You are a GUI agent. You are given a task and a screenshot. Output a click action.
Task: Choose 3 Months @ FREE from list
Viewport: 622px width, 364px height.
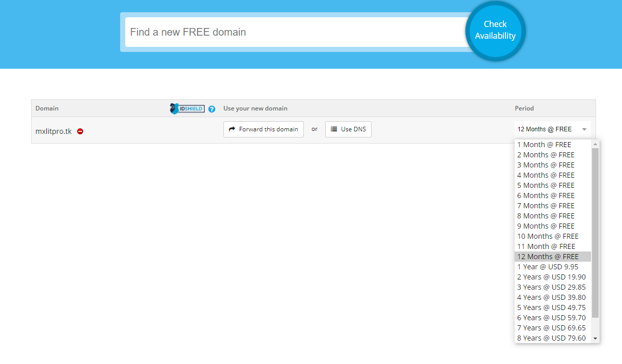(546, 165)
